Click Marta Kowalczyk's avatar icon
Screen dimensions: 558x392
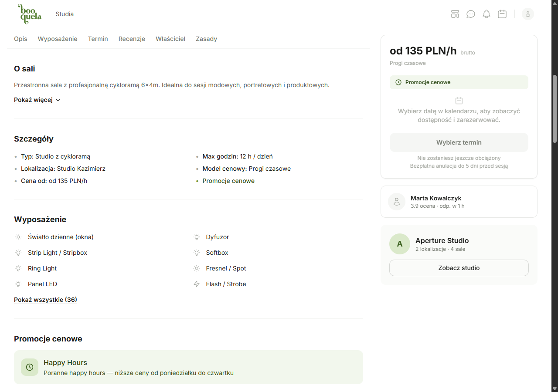pos(397,202)
